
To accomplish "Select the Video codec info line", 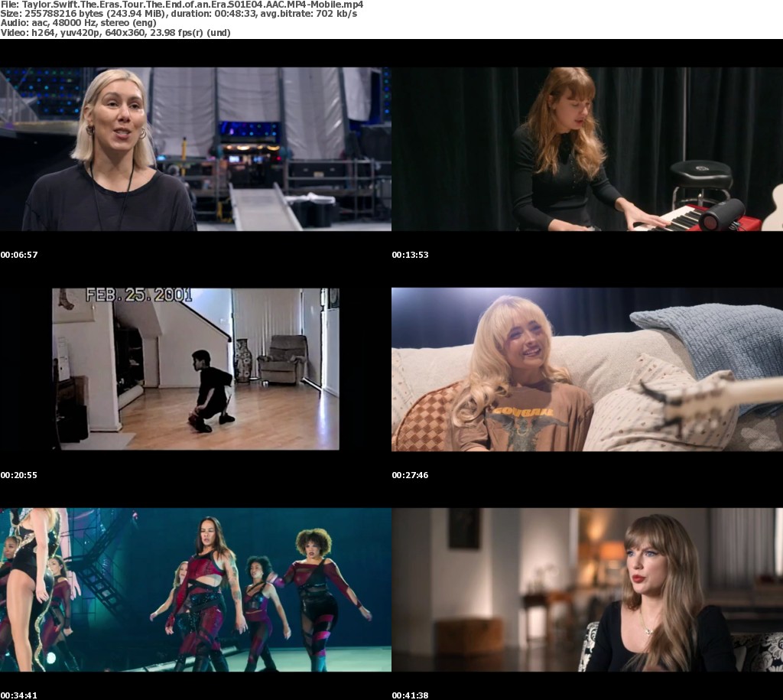I will [115, 32].
